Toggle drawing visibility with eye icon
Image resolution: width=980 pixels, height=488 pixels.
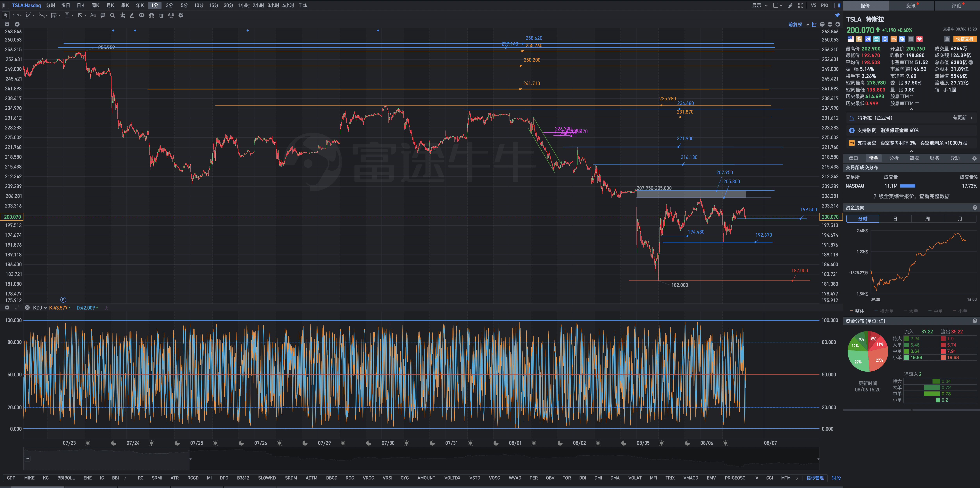pos(142,15)
